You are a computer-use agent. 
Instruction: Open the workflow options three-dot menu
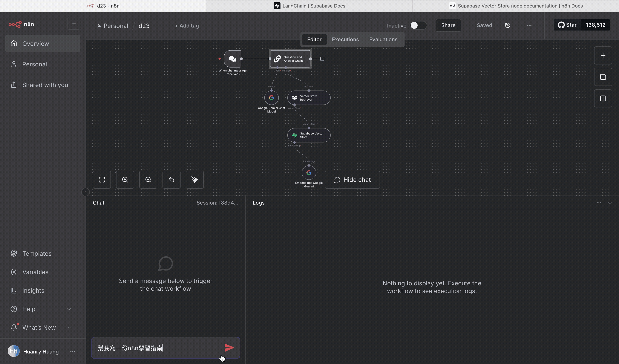529,25
